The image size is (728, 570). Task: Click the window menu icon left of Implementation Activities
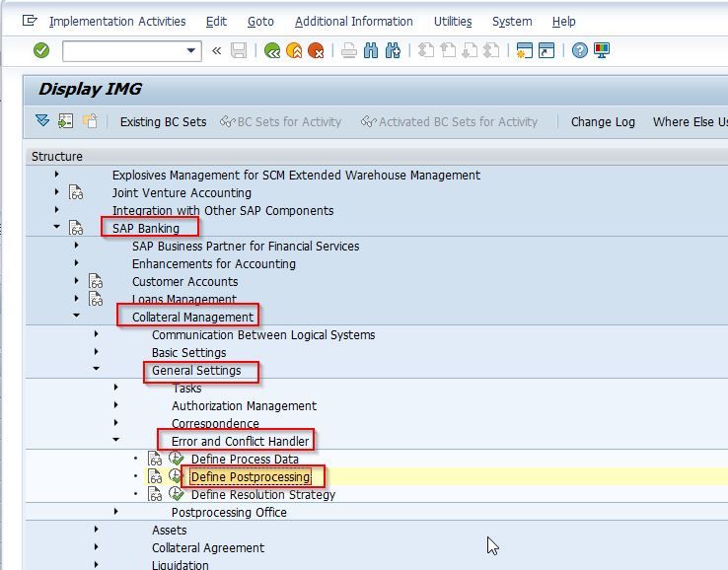coord(30,21)
